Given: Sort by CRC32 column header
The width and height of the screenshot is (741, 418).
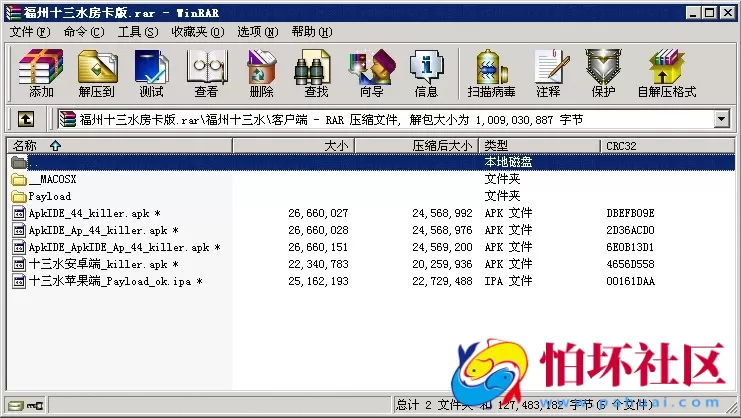Looking at the screenshot, I should click(667, 146).
